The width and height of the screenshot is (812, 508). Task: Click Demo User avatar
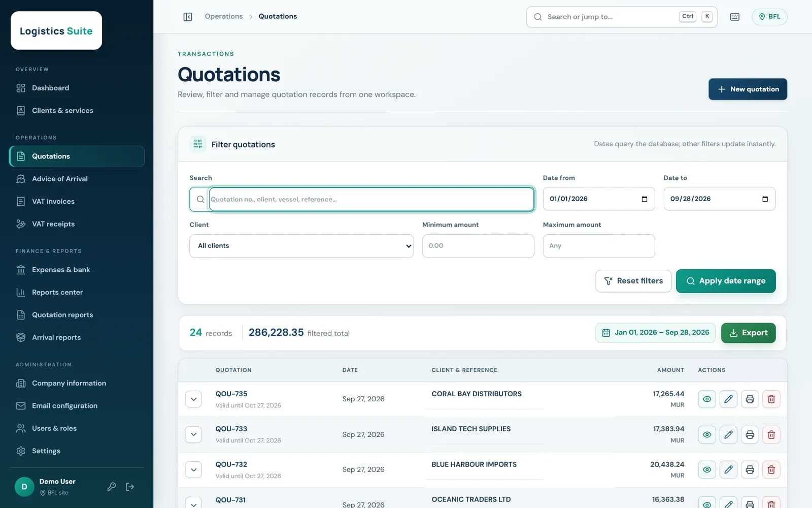point(24,487)
